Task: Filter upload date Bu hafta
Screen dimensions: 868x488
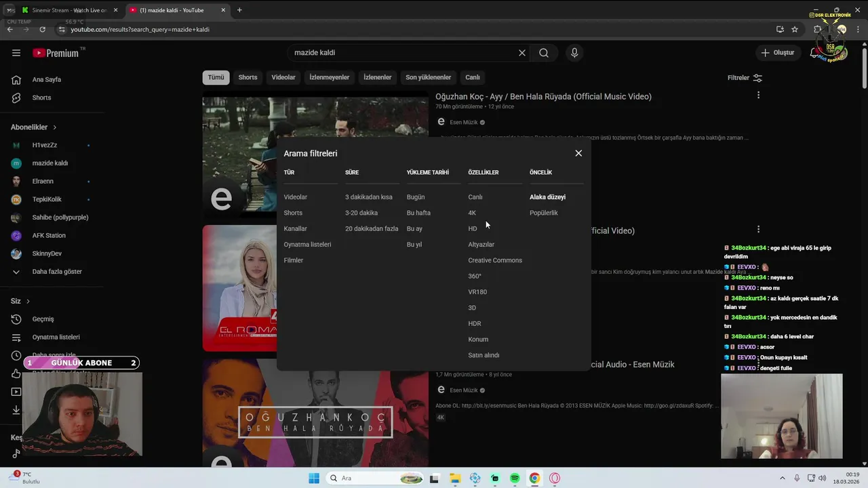Action: tap(418, 213)
